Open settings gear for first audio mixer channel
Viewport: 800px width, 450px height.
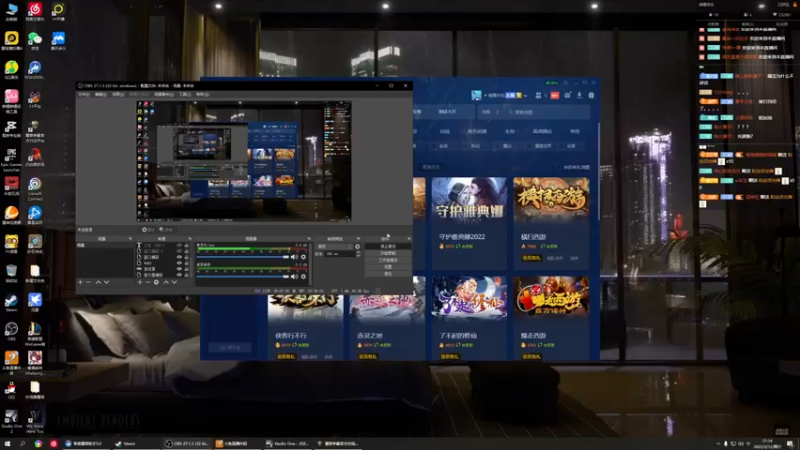[304, 257]
